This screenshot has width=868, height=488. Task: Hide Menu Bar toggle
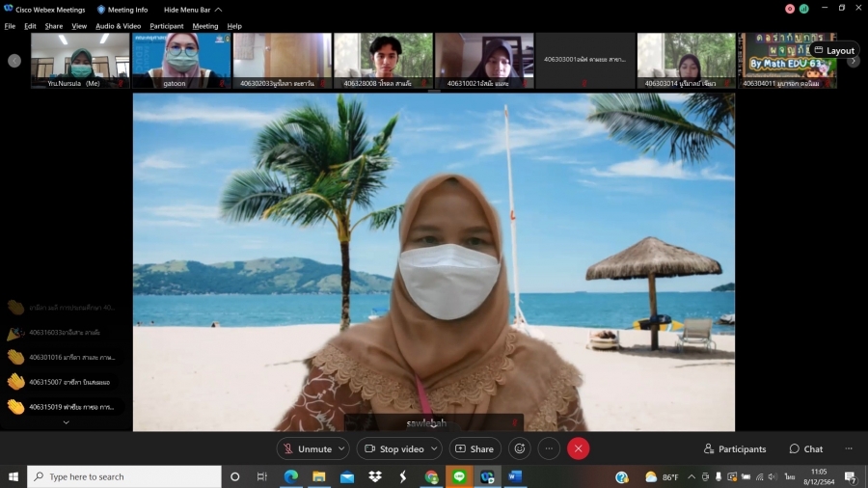click(192, 10)
